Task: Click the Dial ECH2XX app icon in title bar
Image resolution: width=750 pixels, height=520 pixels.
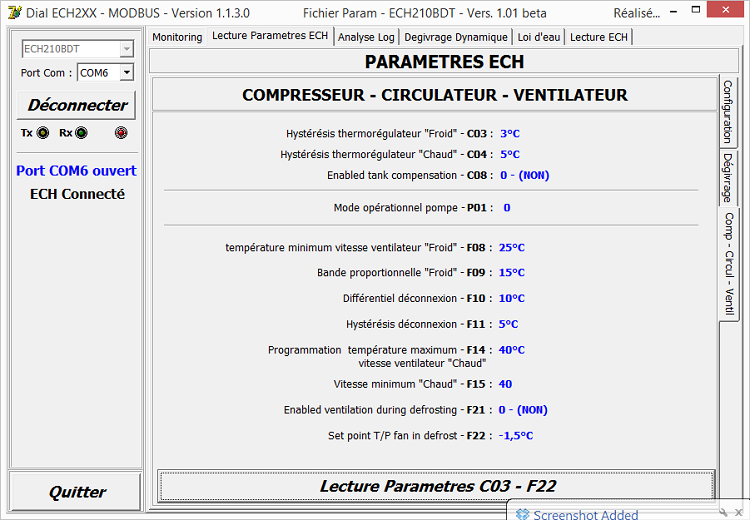Action: click(13, 13)
